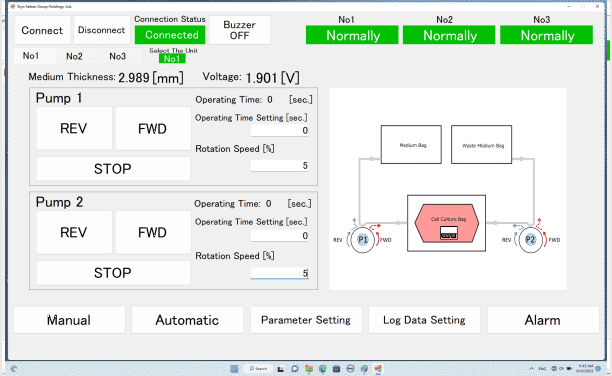Click the Pump 2 REV button

pyautogui.click(x=74, y=232)
